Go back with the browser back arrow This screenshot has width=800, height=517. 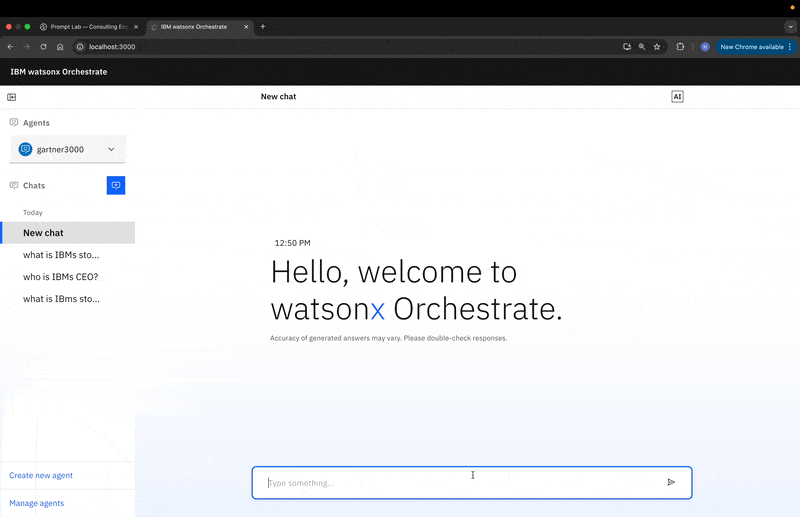click(x=10, y=46)
